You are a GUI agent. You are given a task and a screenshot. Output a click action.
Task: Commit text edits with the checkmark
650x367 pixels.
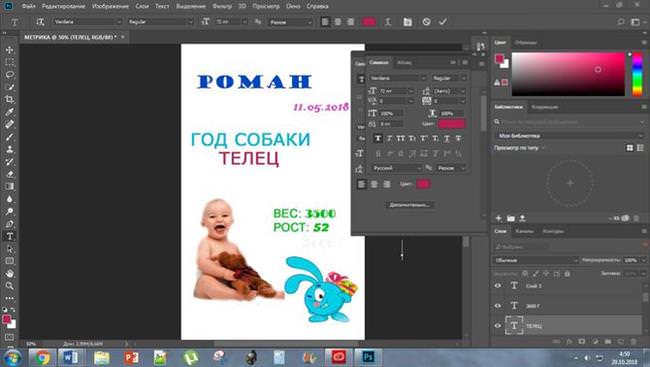point(443,22)
